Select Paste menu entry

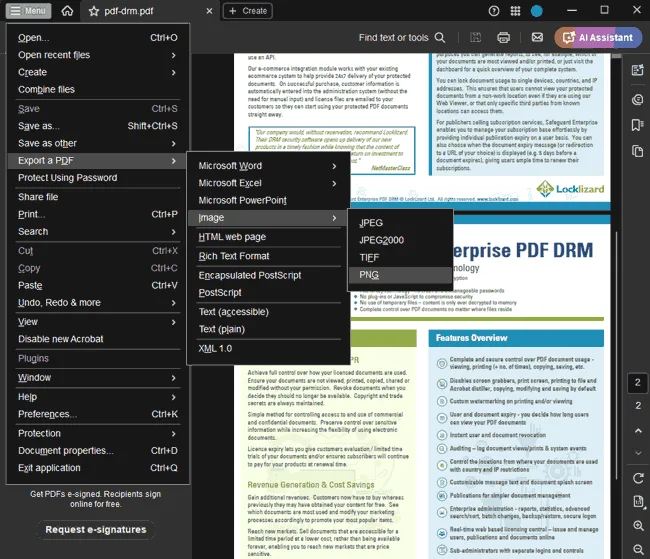98,285
